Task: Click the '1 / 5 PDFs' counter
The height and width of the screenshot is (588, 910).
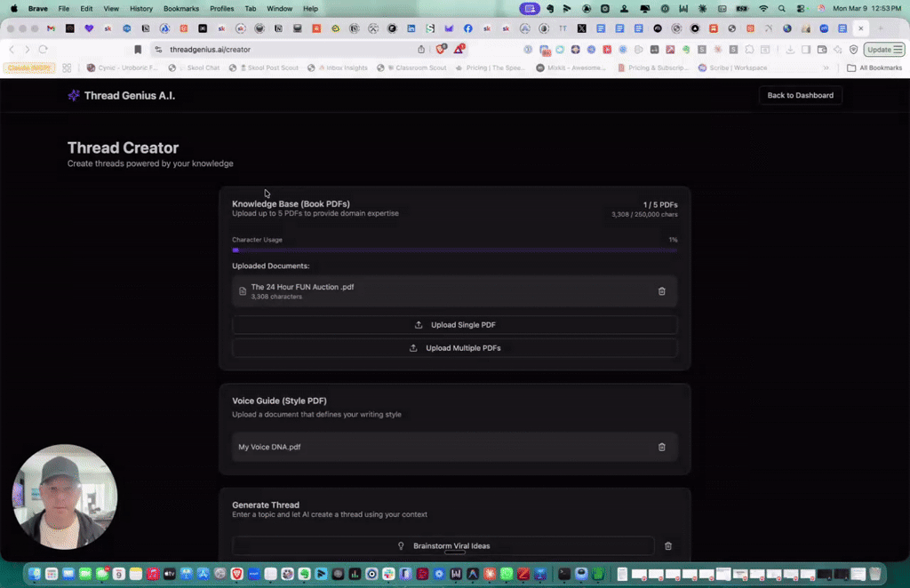Action: [x=660, y=204]
